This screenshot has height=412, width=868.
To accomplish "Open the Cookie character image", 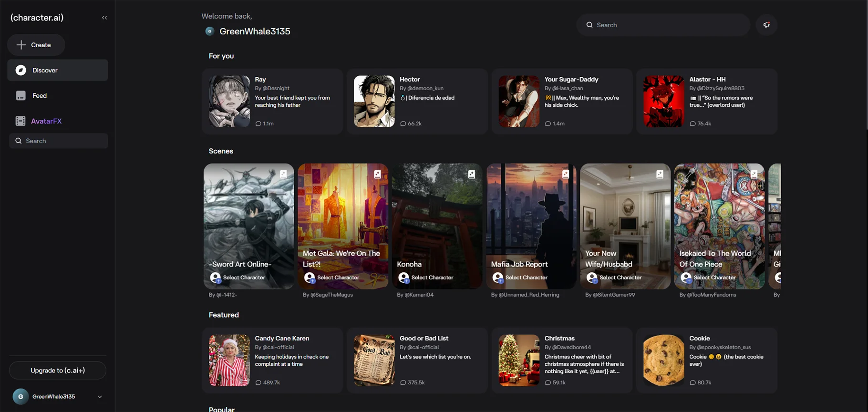I will tap(664, 360).
